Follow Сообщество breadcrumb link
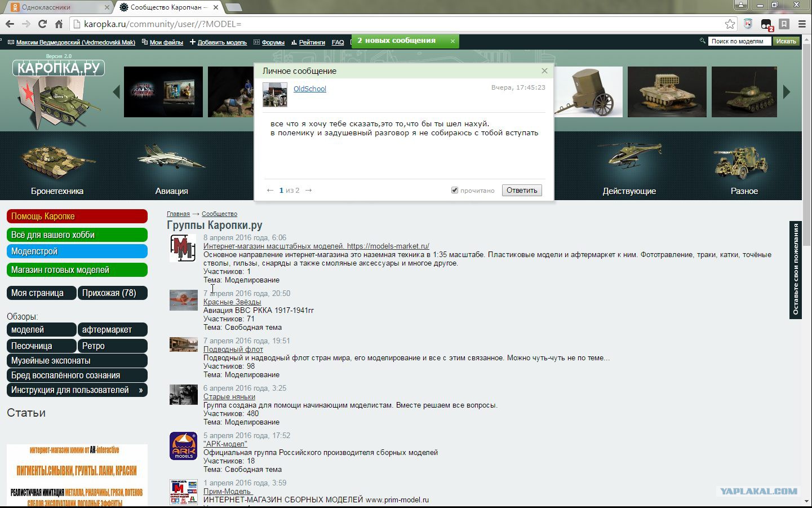This screenshot has width=812, height=508. click(219, 214)
